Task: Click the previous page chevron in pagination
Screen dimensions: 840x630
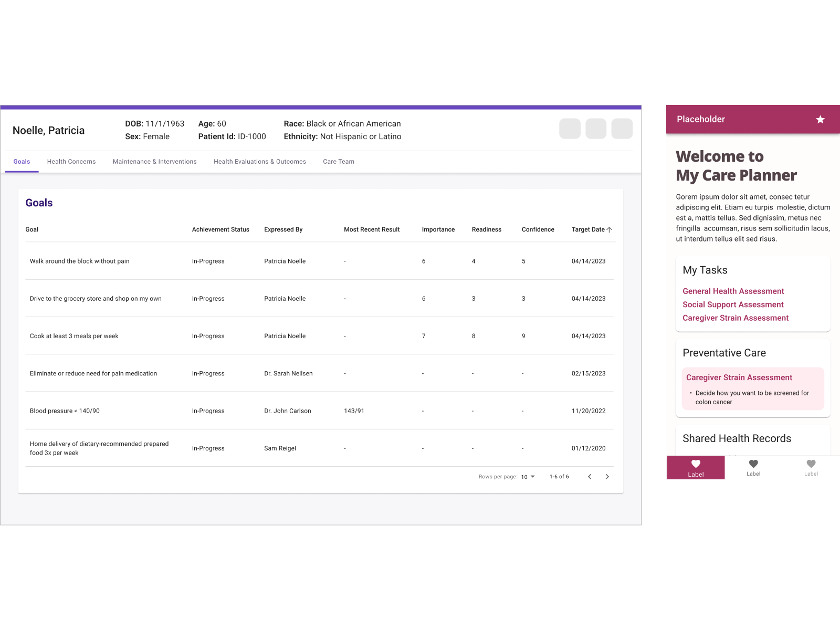Action: tap(590, 476)
